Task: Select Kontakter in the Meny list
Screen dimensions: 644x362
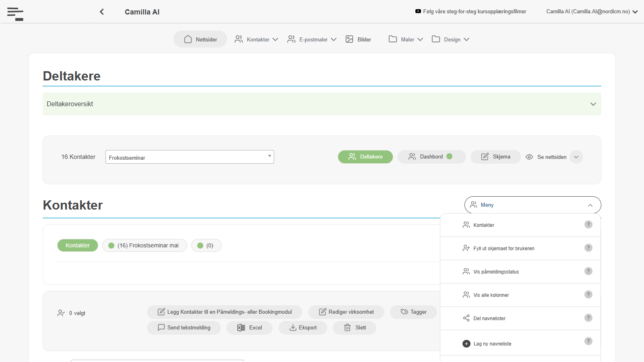Action: point(521,225)
